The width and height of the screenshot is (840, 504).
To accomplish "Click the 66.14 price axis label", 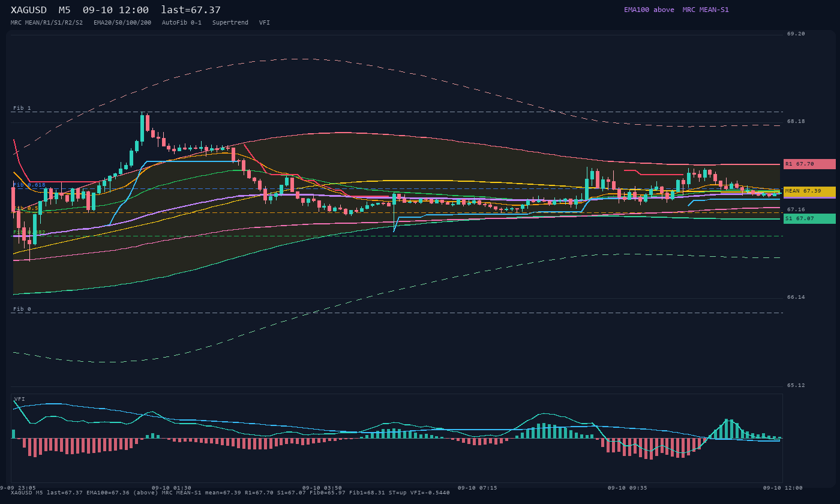I will tap(796, 298).
